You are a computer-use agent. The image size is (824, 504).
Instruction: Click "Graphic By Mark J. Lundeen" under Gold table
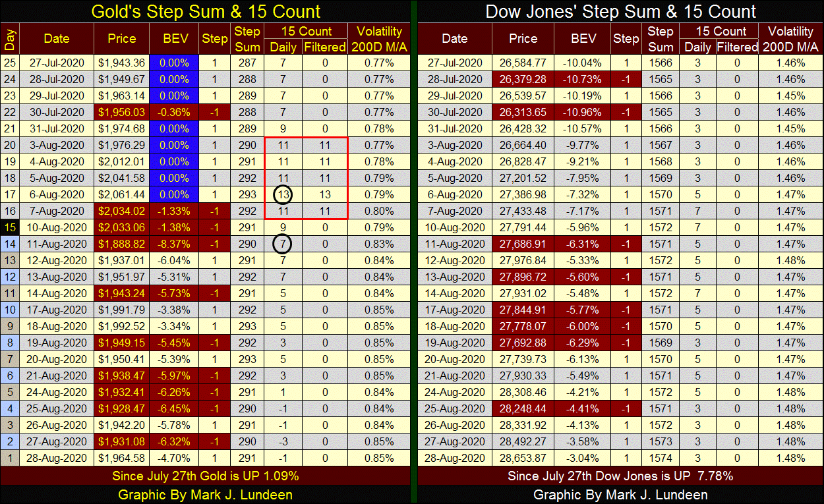click(206, 494)
